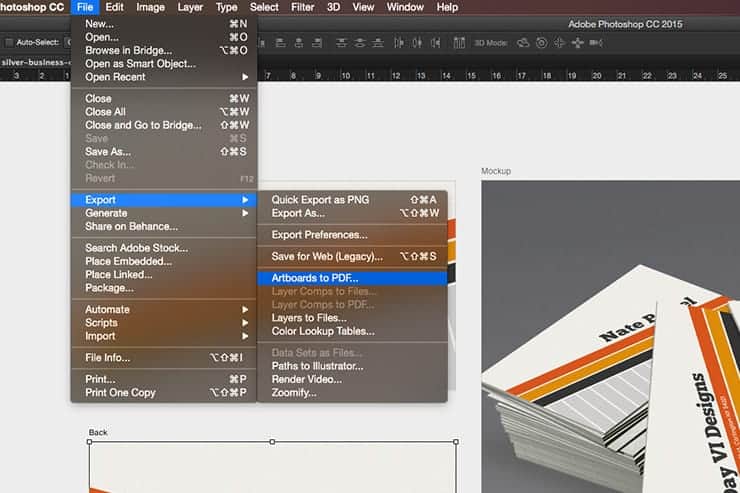Screen dimensions: 740x493
Task: Choose Open from the File menu
Action: click(163, 37)
